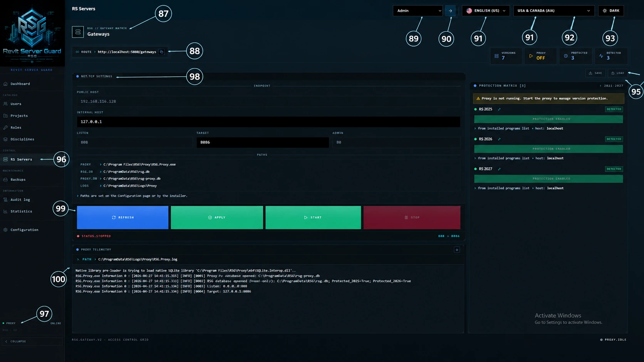Click the Admin port field showing 80
Image resolution: width=644 pixels, height=362 pixels.
coord(396,142)
